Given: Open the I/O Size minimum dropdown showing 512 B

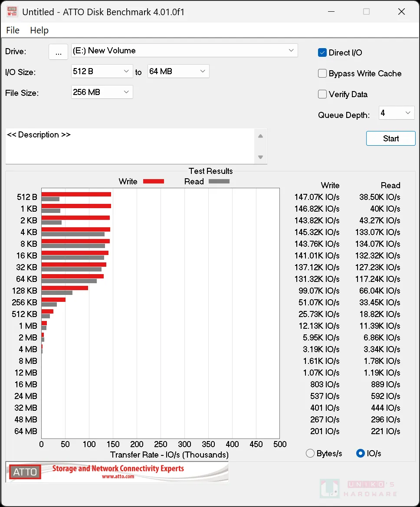Looking at the screenshot, I should [102, 71].
